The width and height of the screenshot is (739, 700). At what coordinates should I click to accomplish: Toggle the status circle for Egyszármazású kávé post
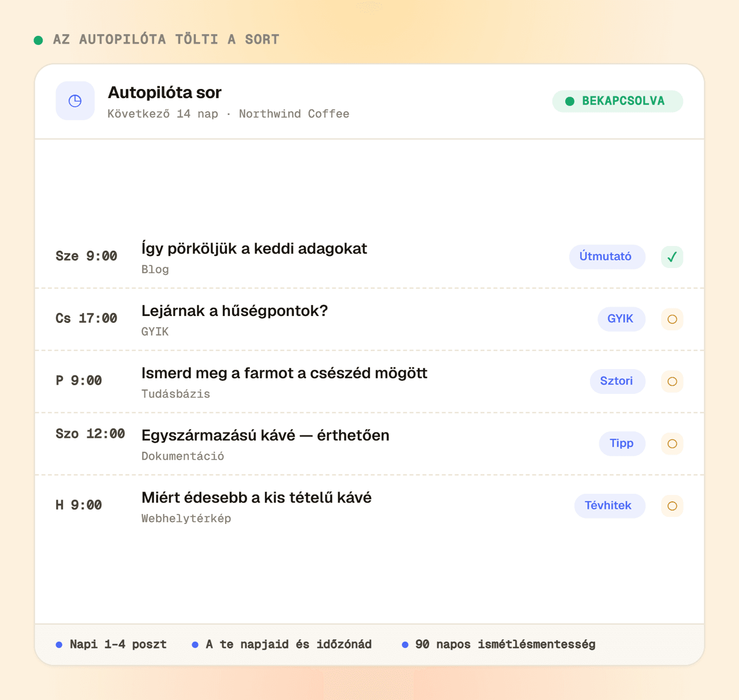coord(672,444)
